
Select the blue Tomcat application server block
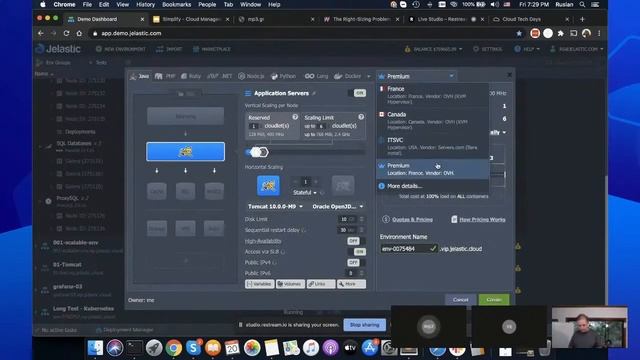point(185,152)
